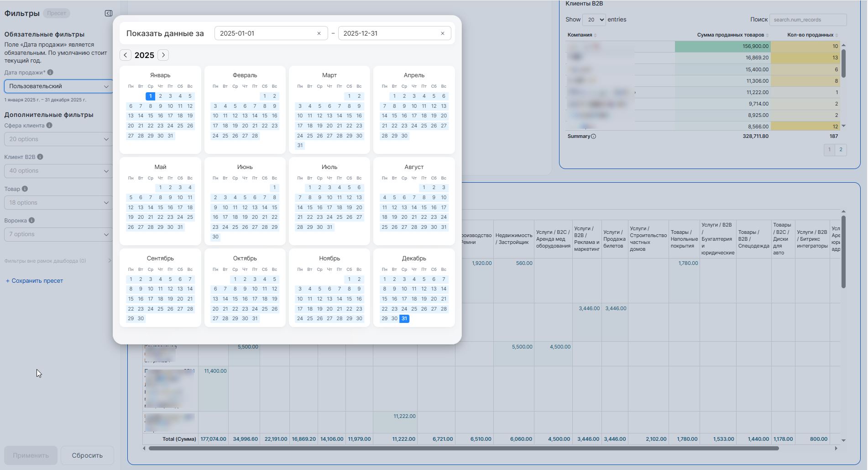Collapse the Фильтры sidebar panel icon

click(109, 13)
